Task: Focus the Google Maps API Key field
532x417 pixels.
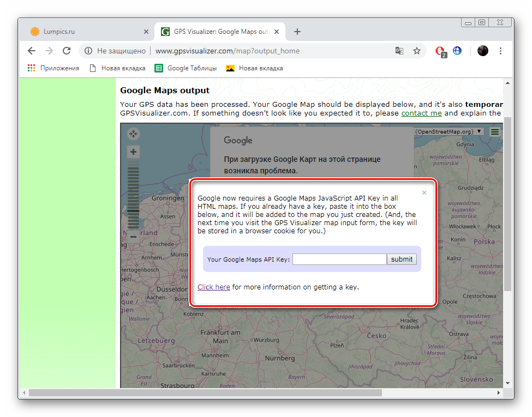Action: [339, 259]
